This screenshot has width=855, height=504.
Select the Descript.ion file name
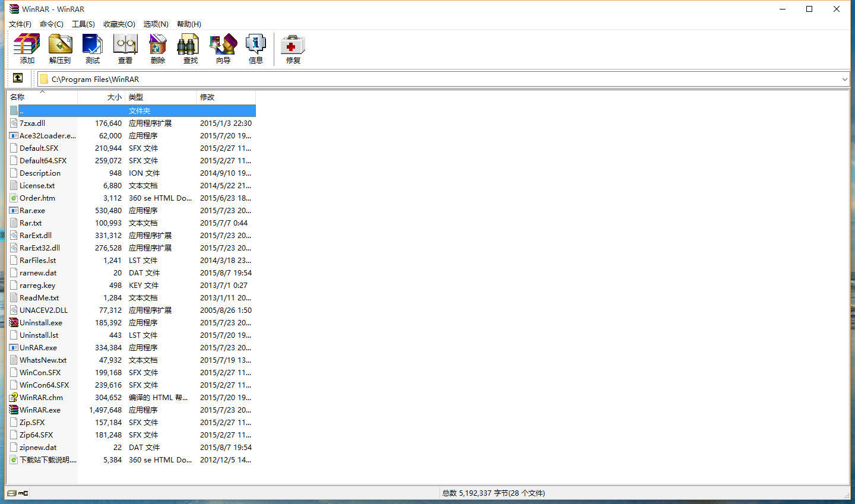[40, 173]
